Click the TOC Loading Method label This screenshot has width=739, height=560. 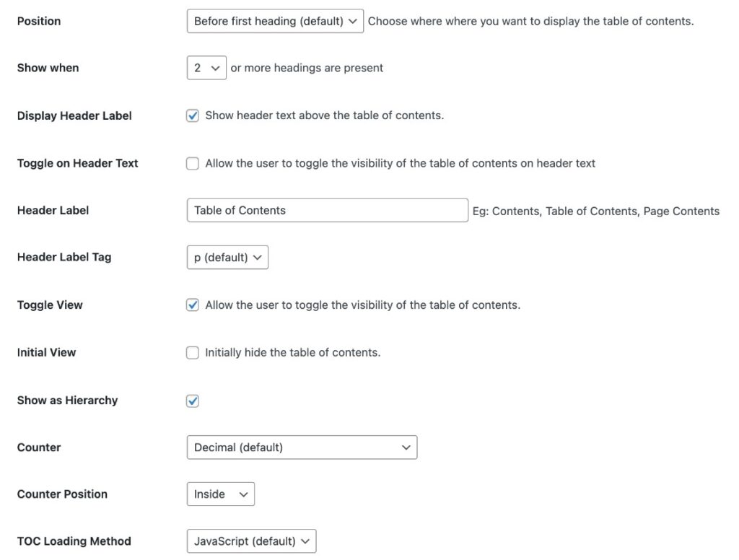click(74, 541)
